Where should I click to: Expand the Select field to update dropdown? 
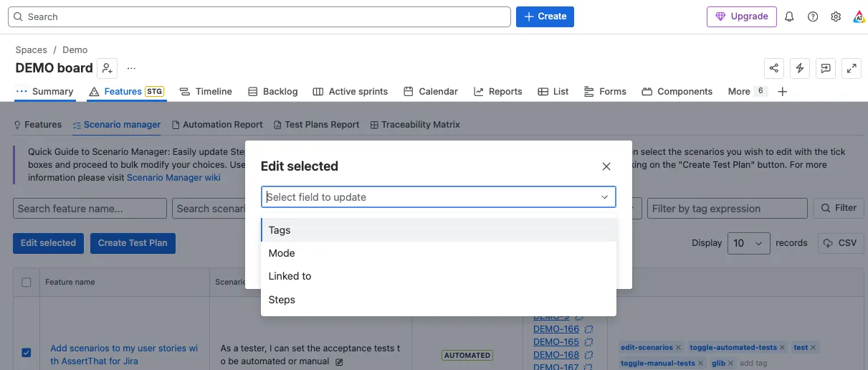438,197
